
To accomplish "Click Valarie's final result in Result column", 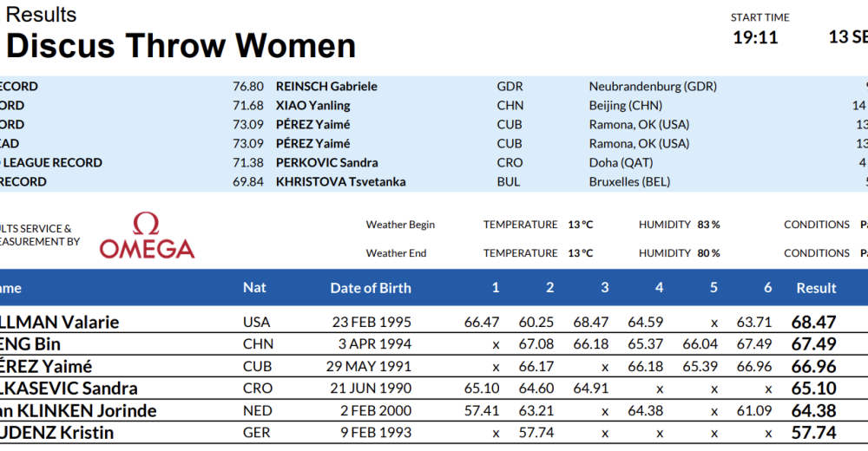I will point(813,323).
